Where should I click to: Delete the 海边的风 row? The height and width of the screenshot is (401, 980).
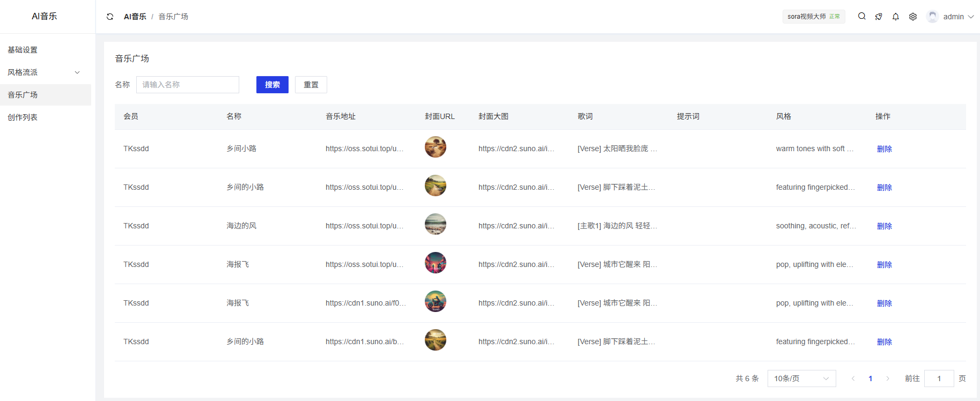tap(884, 226)
